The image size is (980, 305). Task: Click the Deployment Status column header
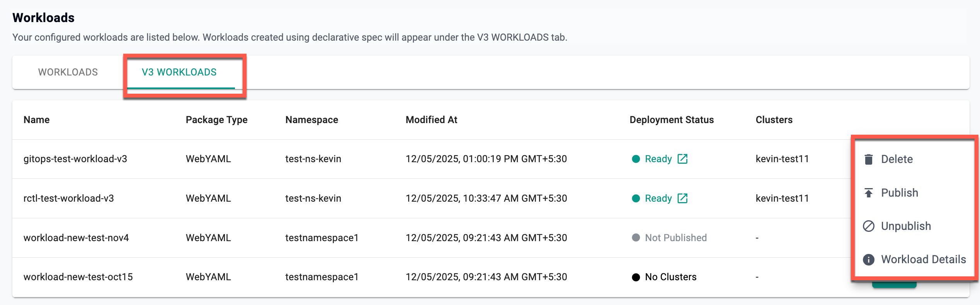pyautogui.click(x=672, y=120)
